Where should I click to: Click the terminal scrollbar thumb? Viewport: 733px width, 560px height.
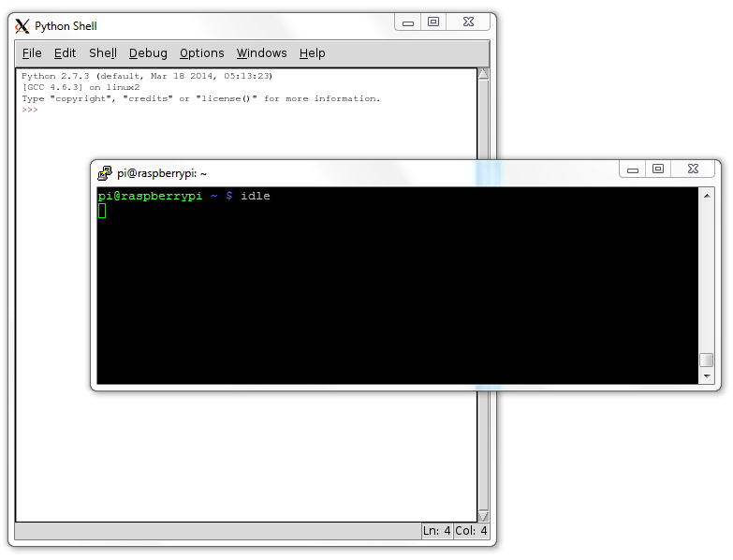pyautogui.click(x=707, y=360)
